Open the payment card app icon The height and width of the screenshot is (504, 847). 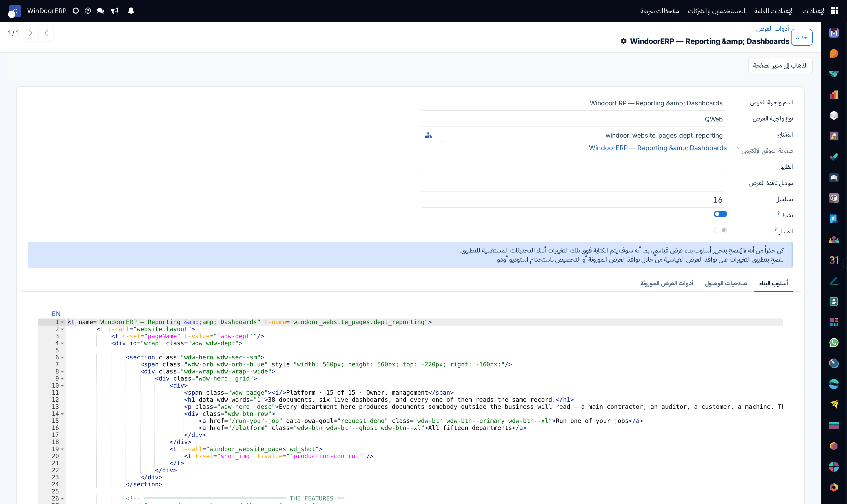tap(834, 425)
